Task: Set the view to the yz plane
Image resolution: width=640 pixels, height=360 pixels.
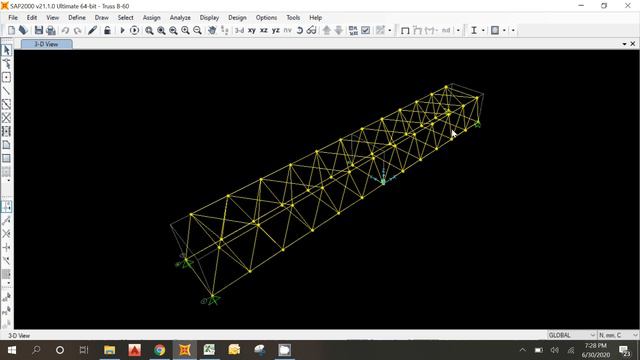Action: coord(276,30)
